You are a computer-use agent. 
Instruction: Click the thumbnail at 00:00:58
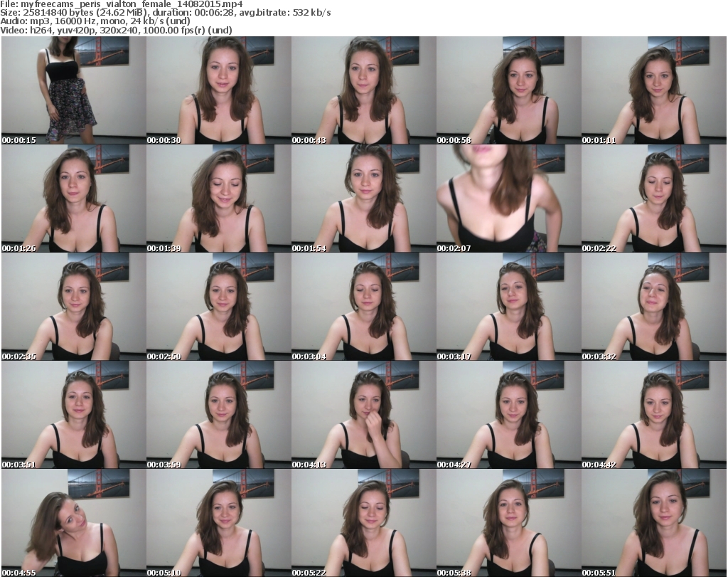click(509, 90)
